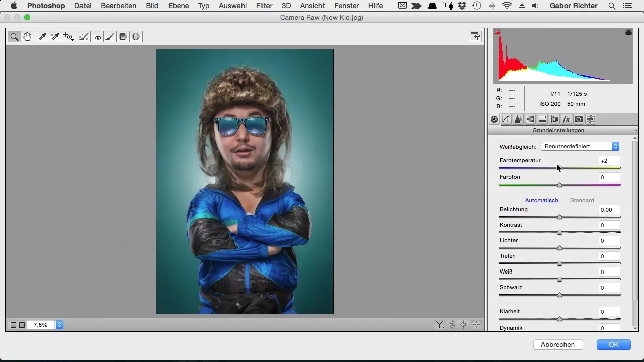The image size is (644, 362).
Task: Open the Grundeinstellungen panel flyout menu
Action: point(633,130)
